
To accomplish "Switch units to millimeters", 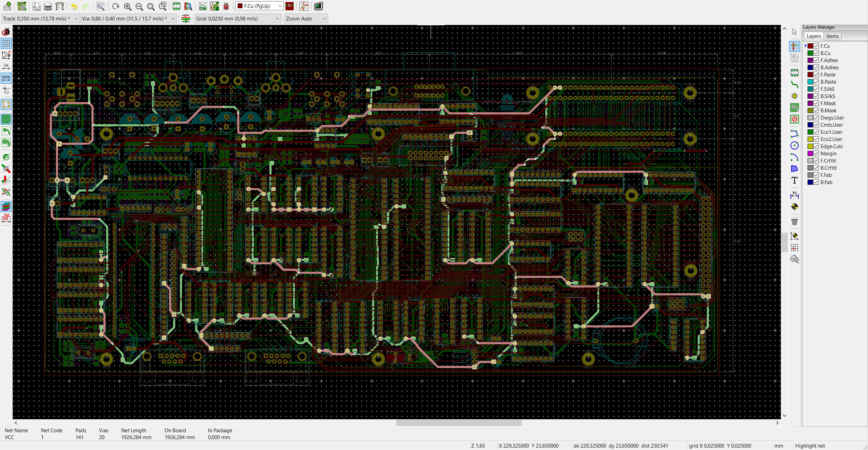I will click(x=6, y=78).
